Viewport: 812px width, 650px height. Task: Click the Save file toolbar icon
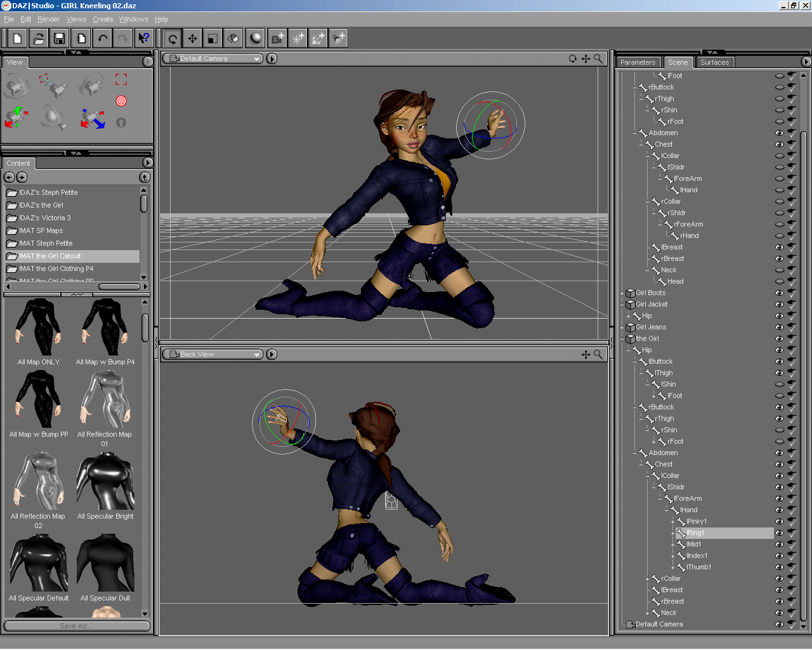point(59,39)
